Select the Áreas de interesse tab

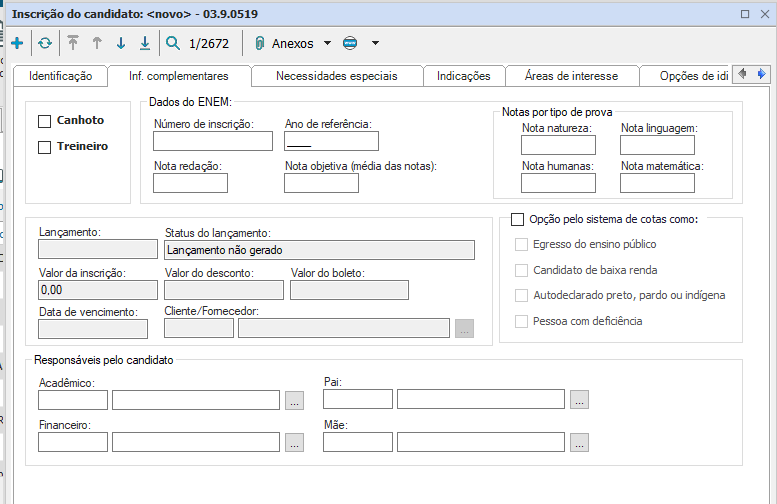coord(571,76)
